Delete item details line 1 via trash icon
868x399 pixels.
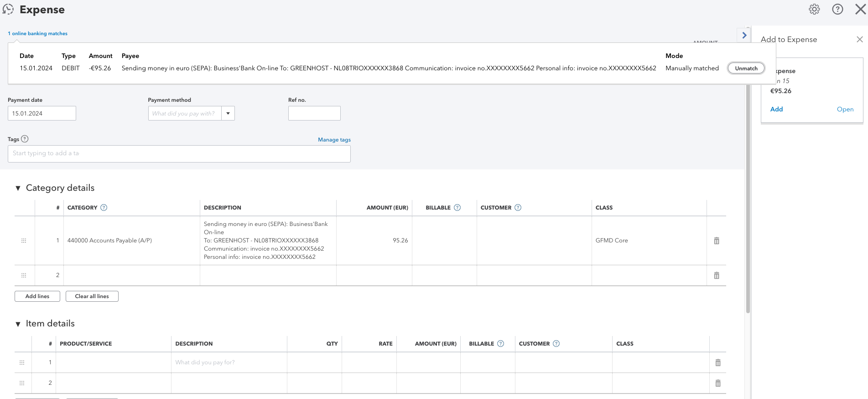pos(718,362)
